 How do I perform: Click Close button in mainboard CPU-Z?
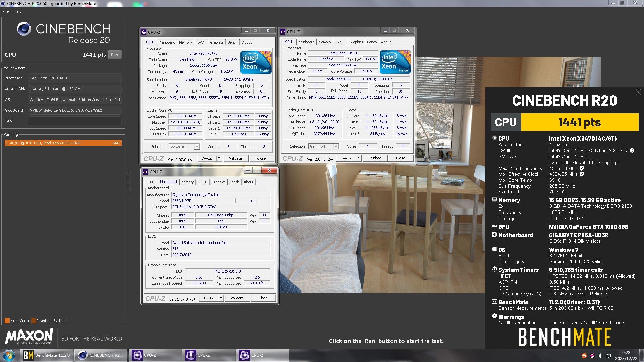point(263,298)
